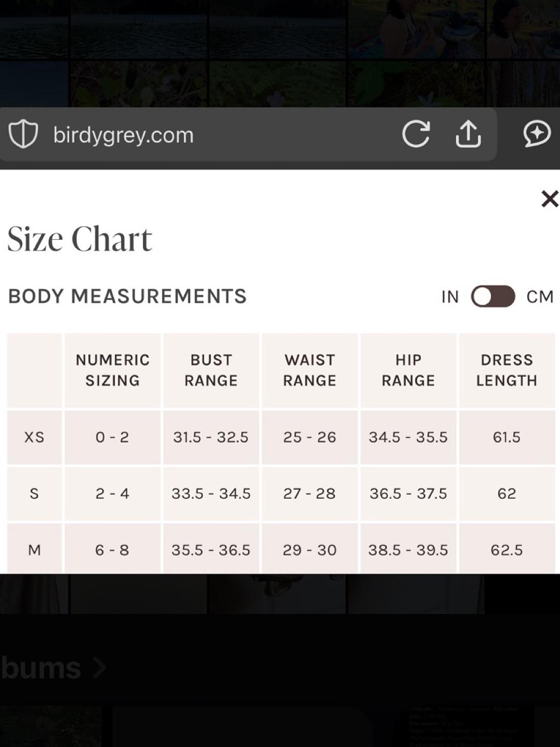The image size is (560, 747).
Task: Click the Hip Range column header
Action: [408, 370]
